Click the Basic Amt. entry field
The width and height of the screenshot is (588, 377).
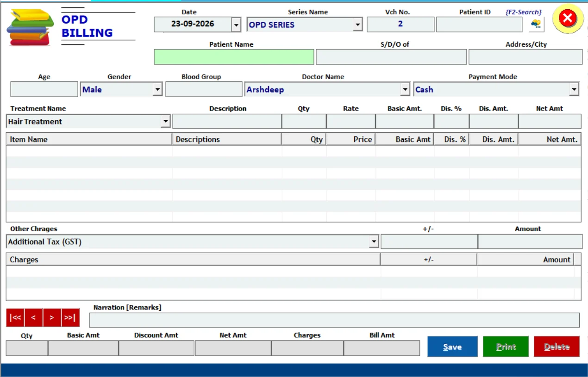point(404,122)
